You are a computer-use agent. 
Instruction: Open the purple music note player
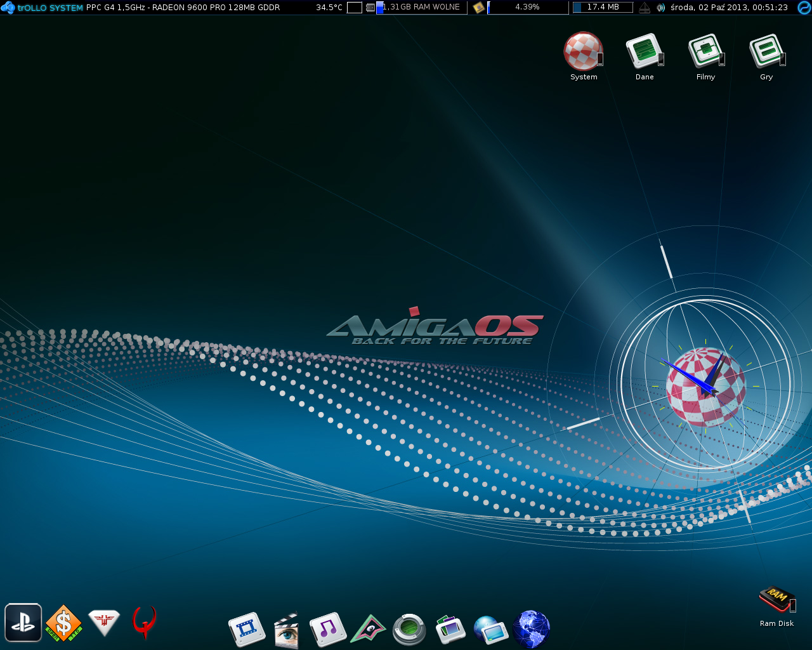click(328, 629)
